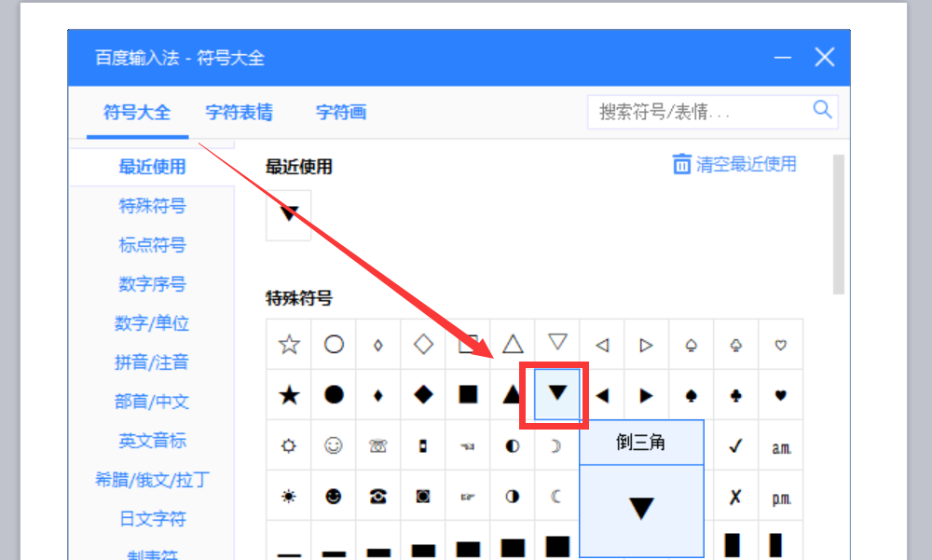This screenshot has width=932, height=560.
Task: Click the trash icon for clearing recent symbols
Action: click(678, 163)
